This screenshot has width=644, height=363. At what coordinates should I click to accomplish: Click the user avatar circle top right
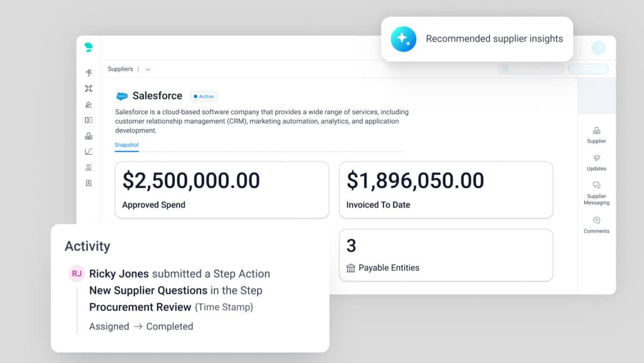coord(598,48)
